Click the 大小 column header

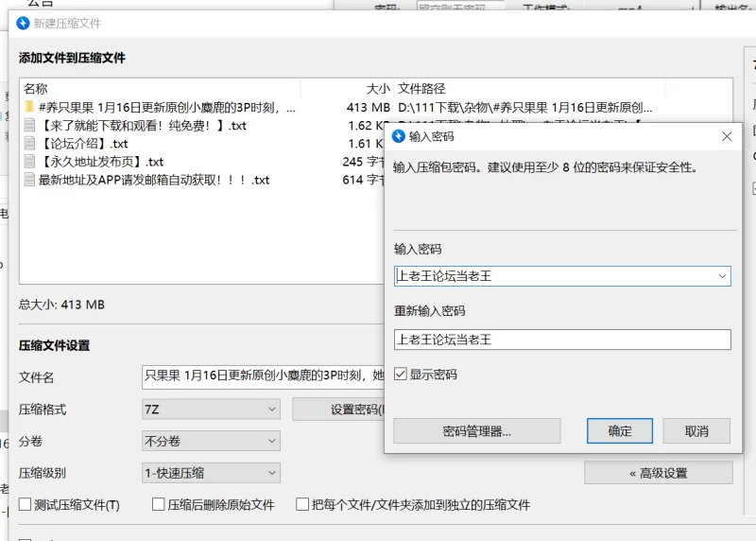pos(376,88)
